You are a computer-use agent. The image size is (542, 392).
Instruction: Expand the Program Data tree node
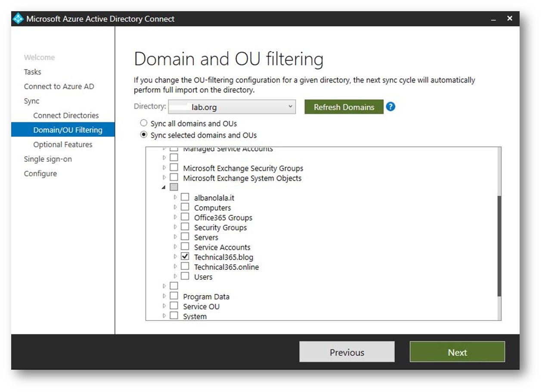click(x=164, y=296)
